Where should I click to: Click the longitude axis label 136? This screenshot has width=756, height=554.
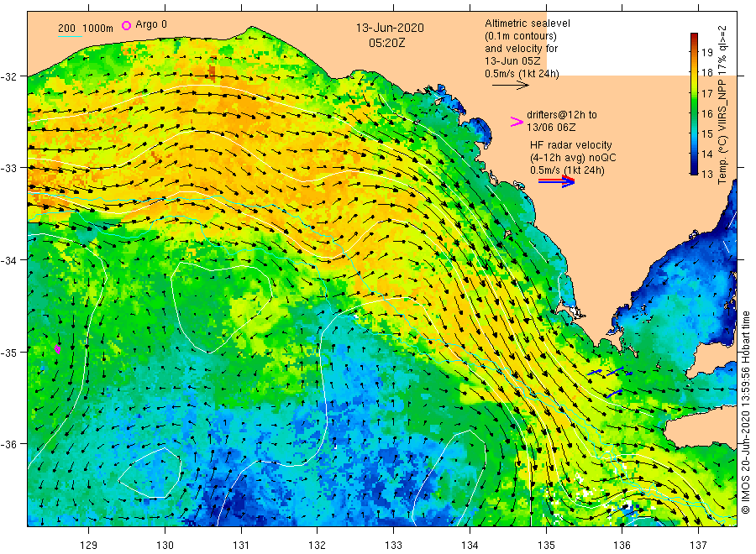pos(622,545)
